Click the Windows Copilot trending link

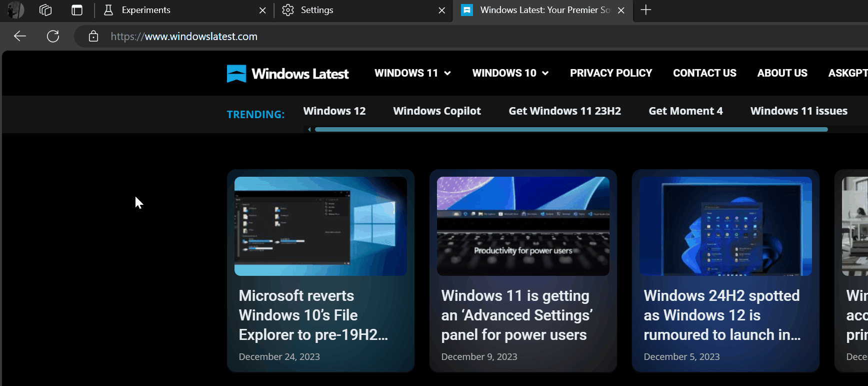pos(437,111)
